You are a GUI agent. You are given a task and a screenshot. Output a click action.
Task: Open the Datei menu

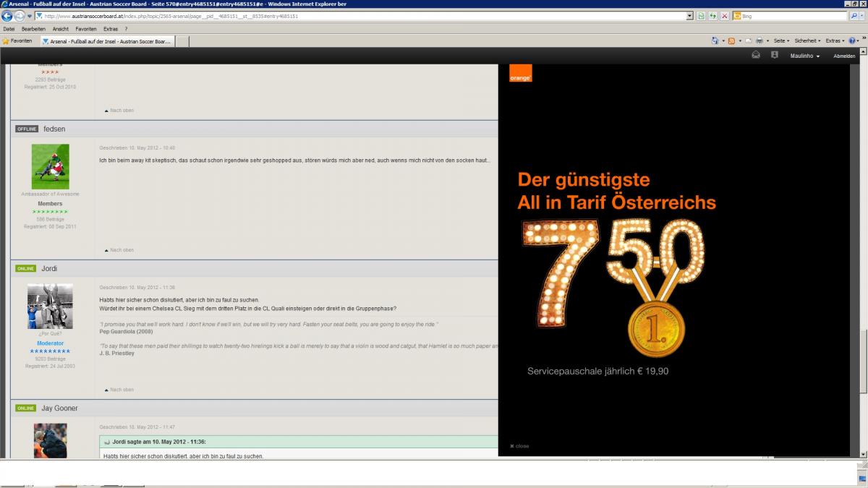9,29
